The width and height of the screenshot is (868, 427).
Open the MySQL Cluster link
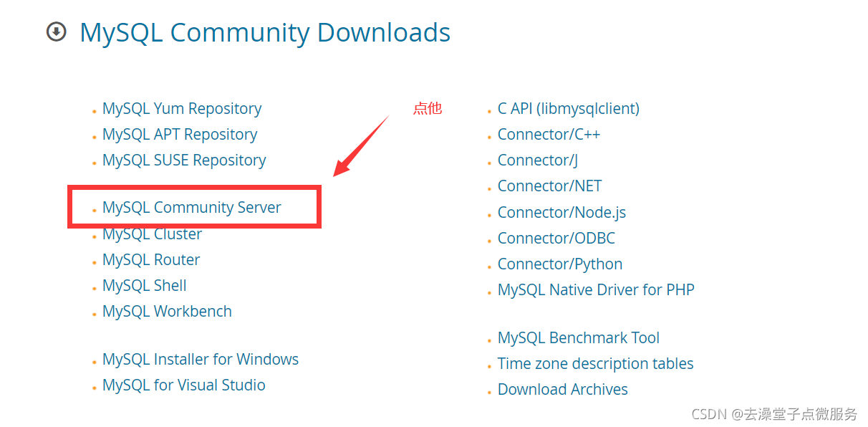[152, 234]
